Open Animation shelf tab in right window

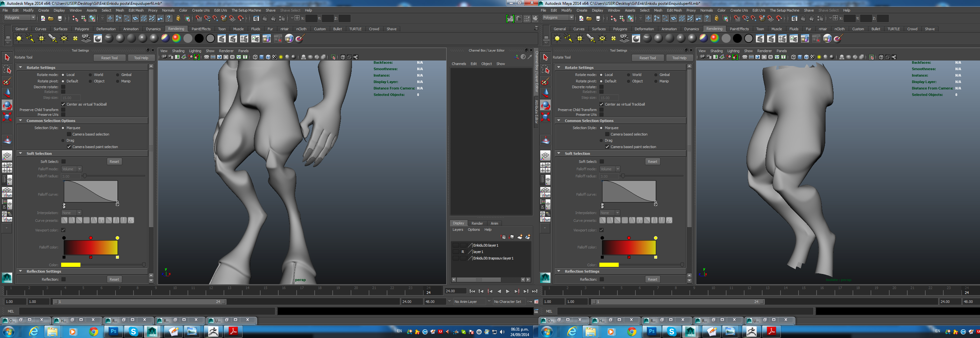point(669,29)
